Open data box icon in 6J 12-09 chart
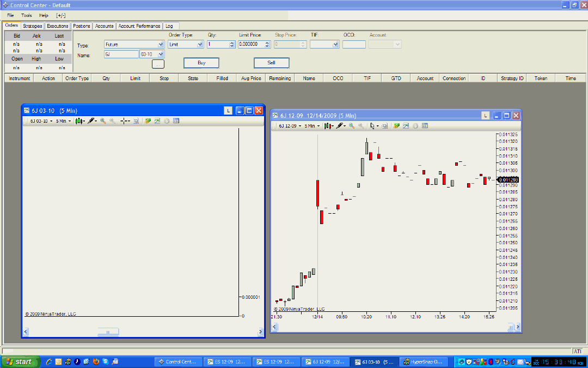Screen dimensions: 588x368 tap(425, 126)
